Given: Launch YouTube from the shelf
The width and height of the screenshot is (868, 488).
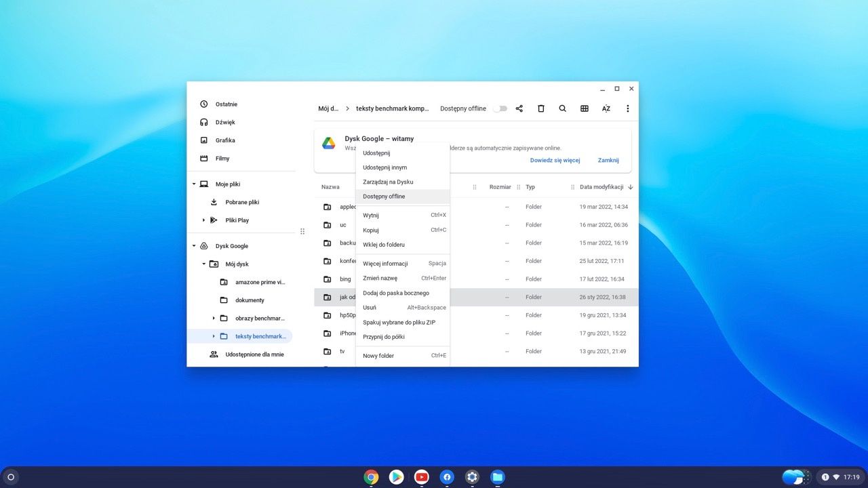Looking at the screenshot, I should (x=422, y=477).
